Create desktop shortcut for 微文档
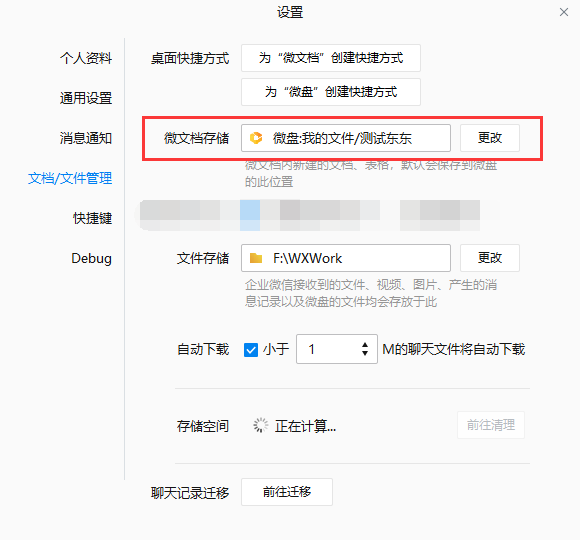580x540 pixels. 331,58
